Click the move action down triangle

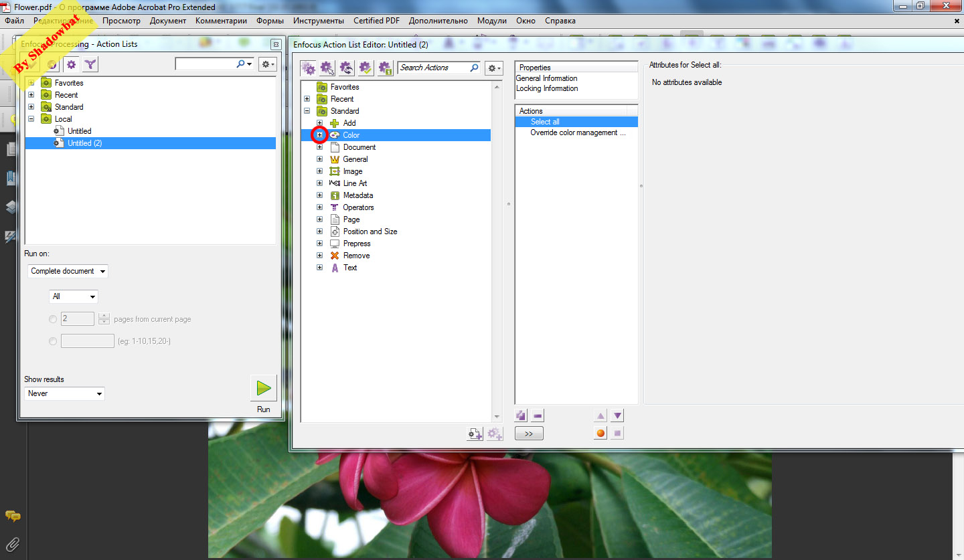(x=617, y=415)
